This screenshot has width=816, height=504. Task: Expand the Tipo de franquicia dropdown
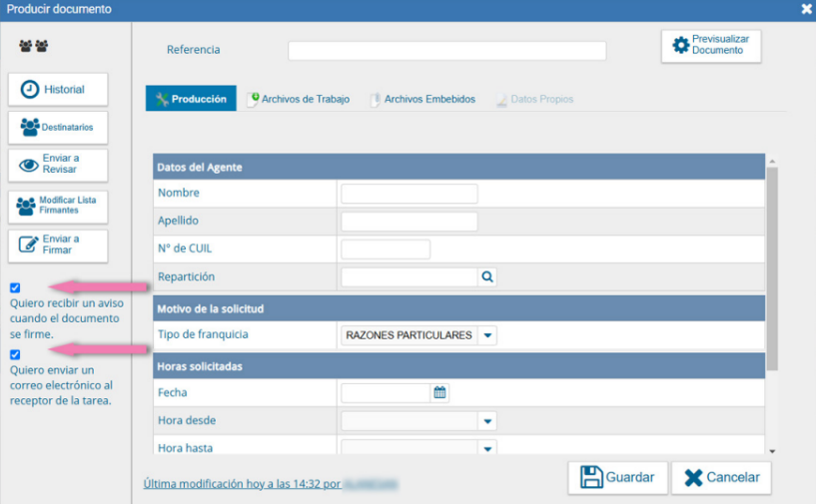[487, 335]
